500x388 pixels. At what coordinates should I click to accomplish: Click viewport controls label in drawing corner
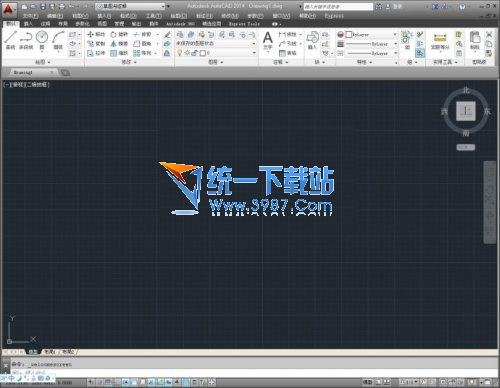[x=26, y=85]
